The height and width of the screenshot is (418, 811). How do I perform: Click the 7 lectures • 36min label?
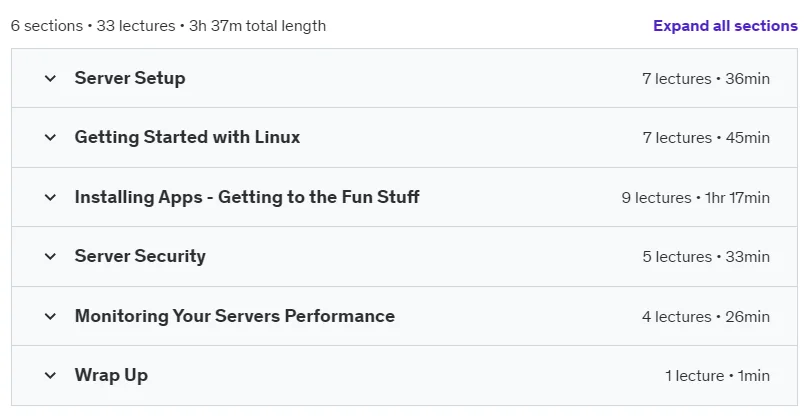pos(706,79)
